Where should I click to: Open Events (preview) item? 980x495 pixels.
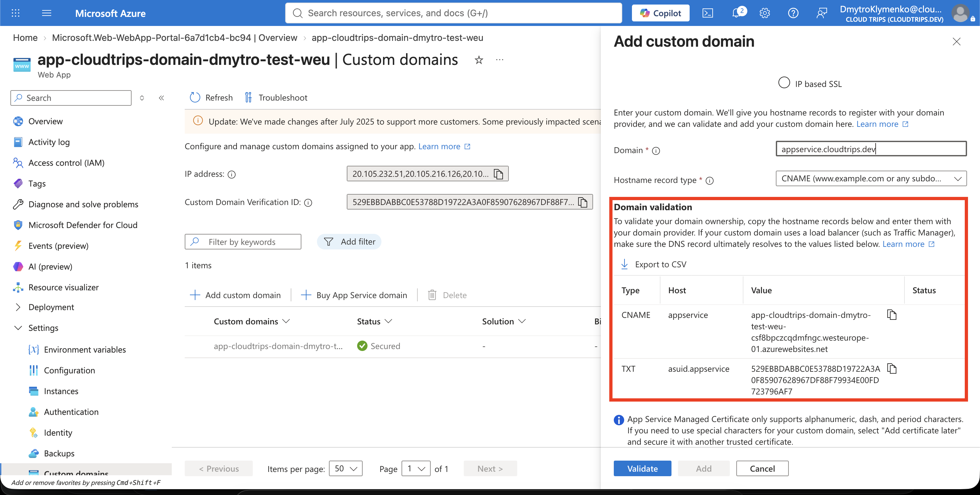tap(59, 246)
